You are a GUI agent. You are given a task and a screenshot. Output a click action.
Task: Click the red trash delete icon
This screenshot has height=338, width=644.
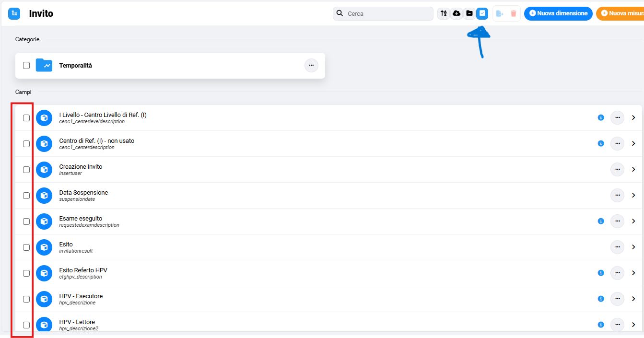click(514, 13)
